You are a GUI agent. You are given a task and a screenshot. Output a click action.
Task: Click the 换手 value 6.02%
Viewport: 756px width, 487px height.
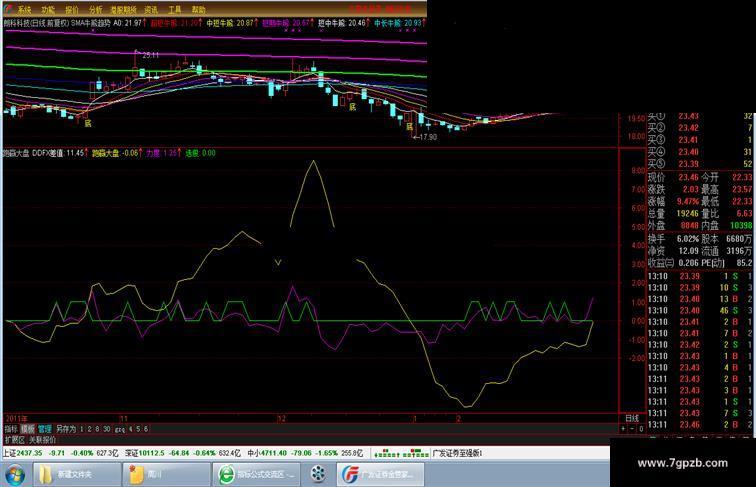(688, 239)
